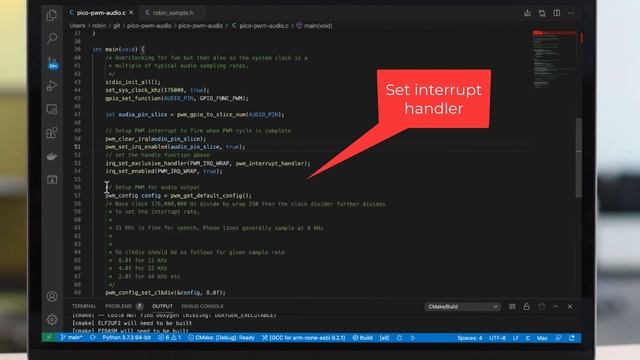Viewport: 640px width, 360px height.
Task: Click the CMake debug launch icon
Action: pyautogui.click(x=400, y=338)
